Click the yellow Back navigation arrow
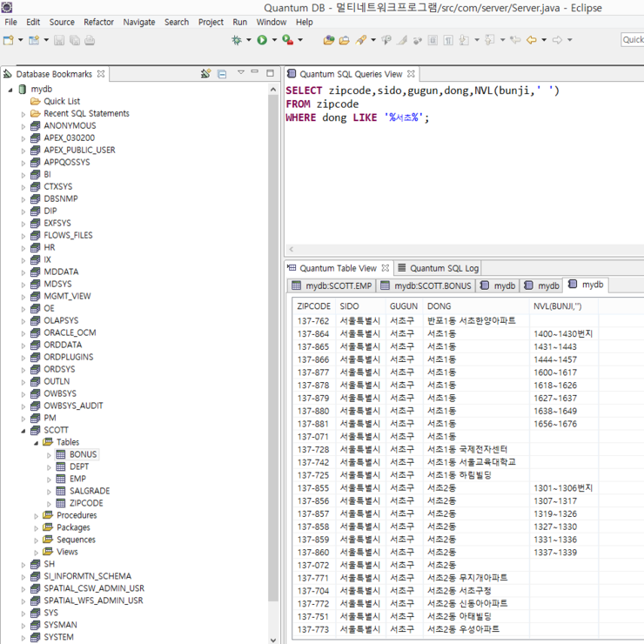This screenshot has height=644, width=644. pos(531,40)
